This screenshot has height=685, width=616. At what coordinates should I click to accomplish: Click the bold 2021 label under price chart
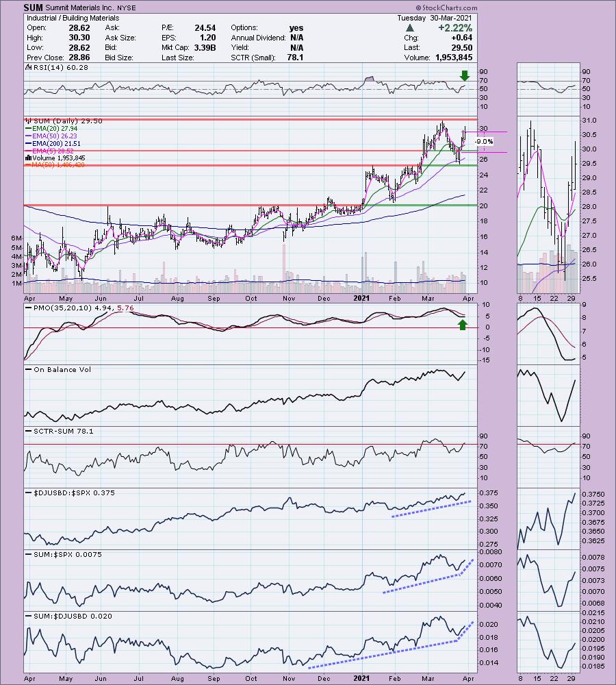click(x=361, y=299)
